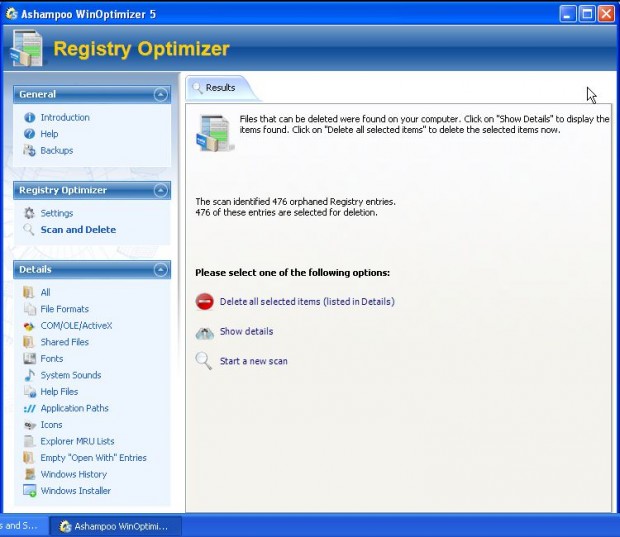620x537 pixels.
Task: Click the Windows Installer icon
Action: (x=30, y=491)
